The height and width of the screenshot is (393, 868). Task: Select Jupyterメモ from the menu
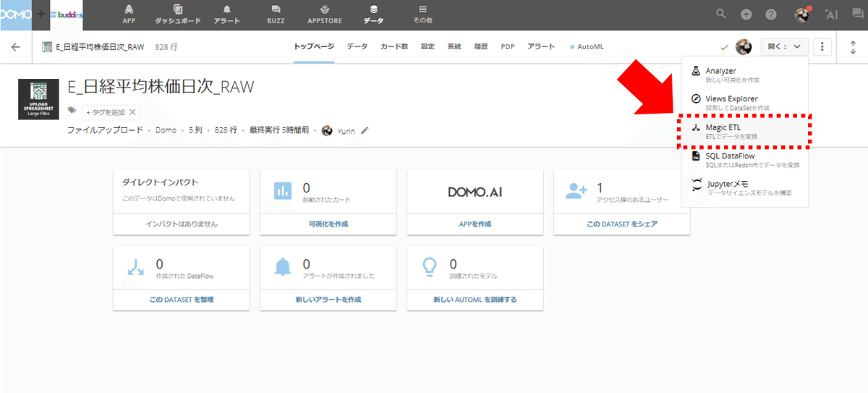(745, 187)
